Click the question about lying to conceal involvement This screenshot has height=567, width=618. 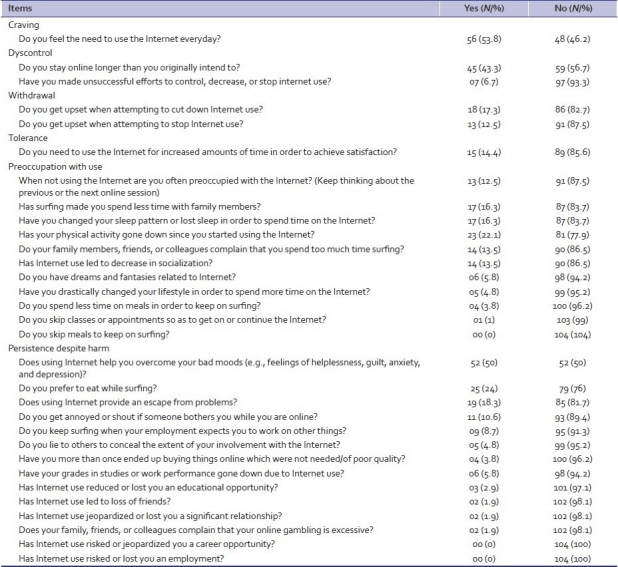point(179,445)
